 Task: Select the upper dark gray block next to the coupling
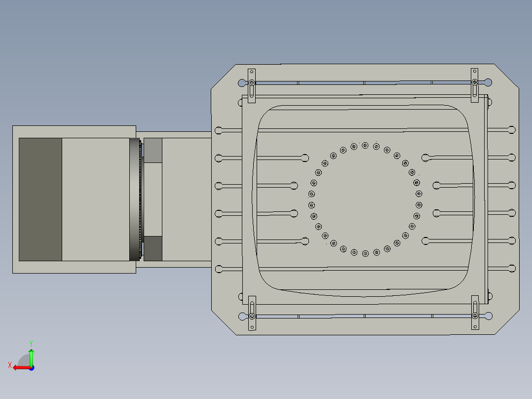[153, 150]
